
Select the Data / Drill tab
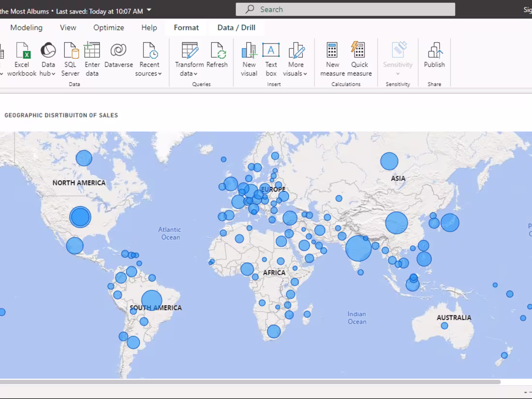(236, 28)
